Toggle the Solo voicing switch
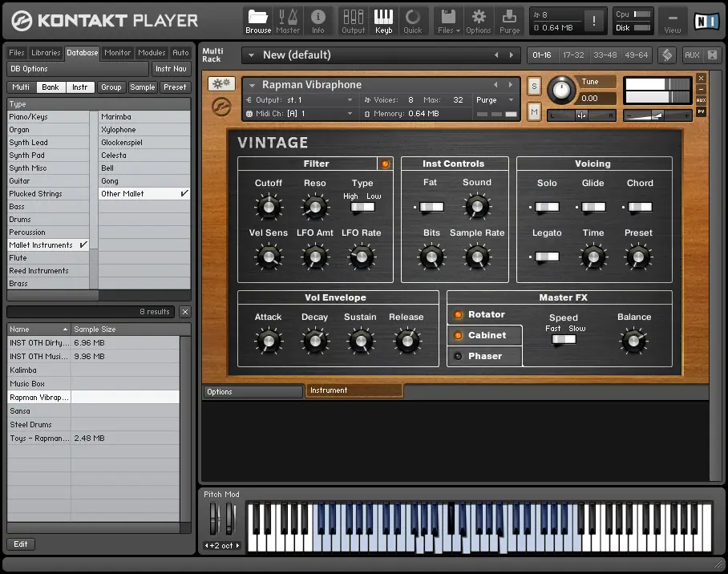 click(x=547, y=207)
